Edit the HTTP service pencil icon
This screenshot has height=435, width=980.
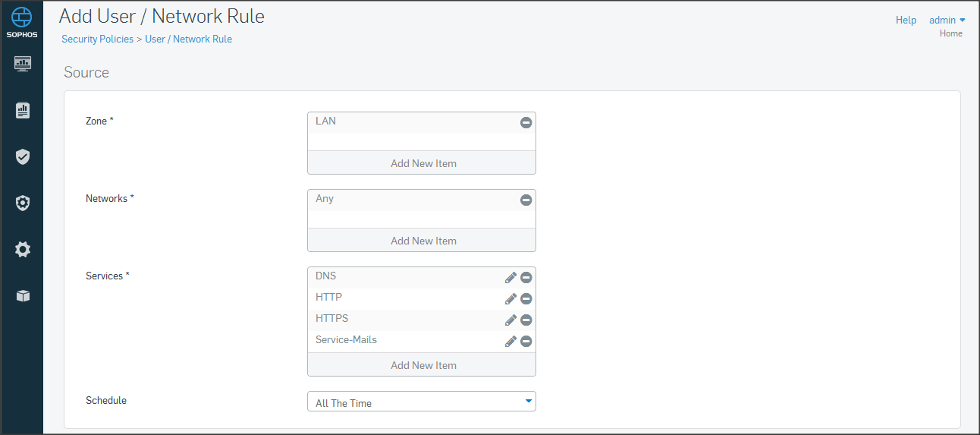(x=510, y=299)
